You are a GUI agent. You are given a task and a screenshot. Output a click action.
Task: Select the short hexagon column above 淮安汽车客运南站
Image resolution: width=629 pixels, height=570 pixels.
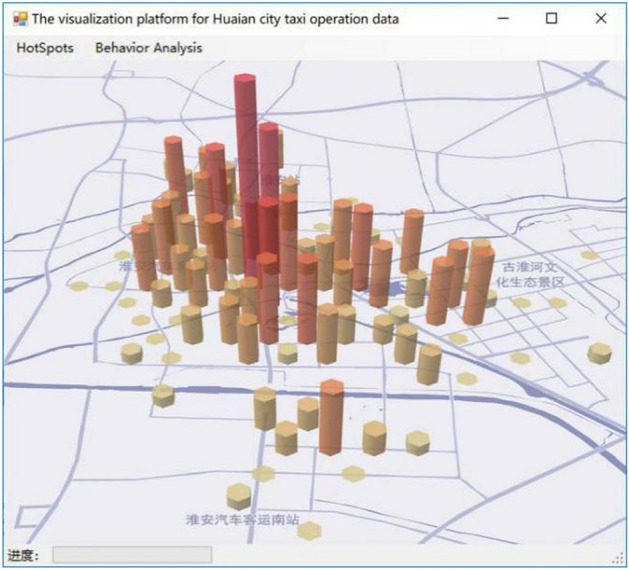[x=238, y=495]
